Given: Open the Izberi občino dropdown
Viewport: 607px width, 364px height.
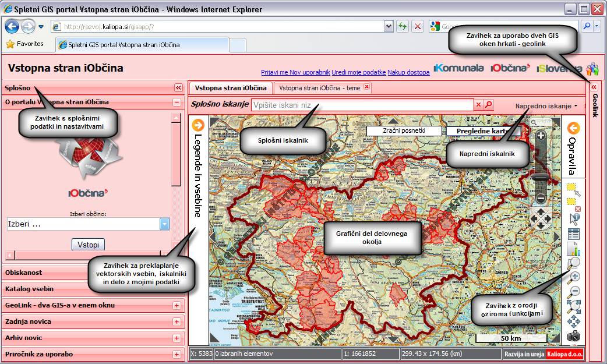Looking at the screenshot, I should click(164, 224).
